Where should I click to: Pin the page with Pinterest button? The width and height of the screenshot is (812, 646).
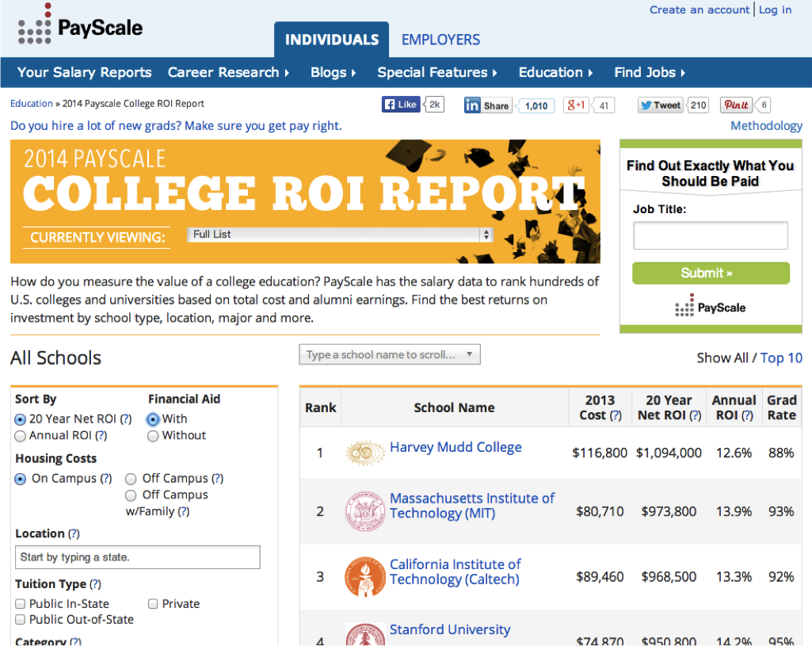pos(736,105)
